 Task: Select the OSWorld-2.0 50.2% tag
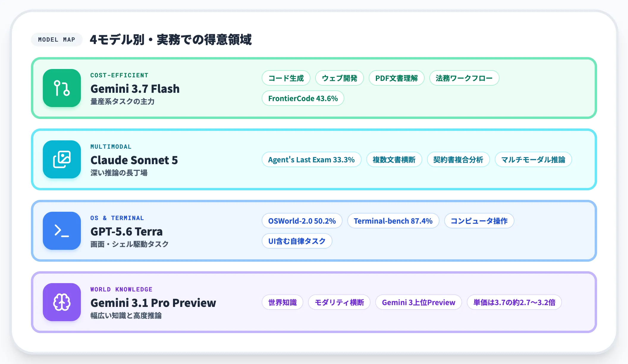point(302,221)
